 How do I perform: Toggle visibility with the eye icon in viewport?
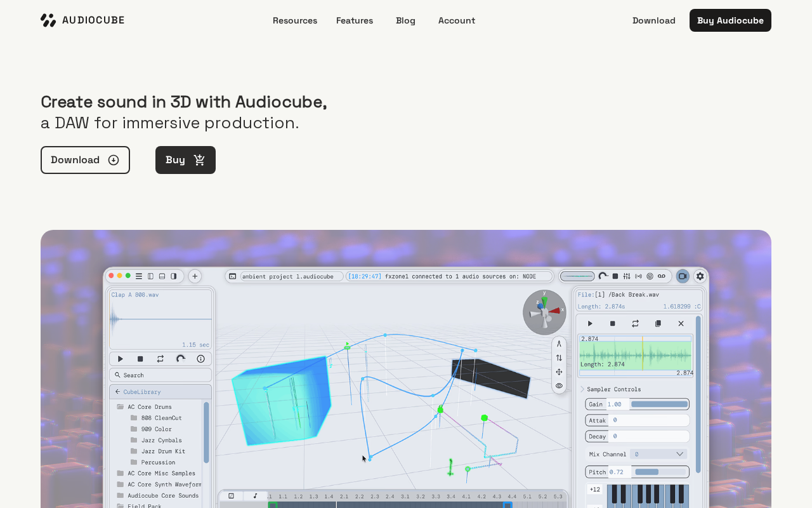pos(559,385)
